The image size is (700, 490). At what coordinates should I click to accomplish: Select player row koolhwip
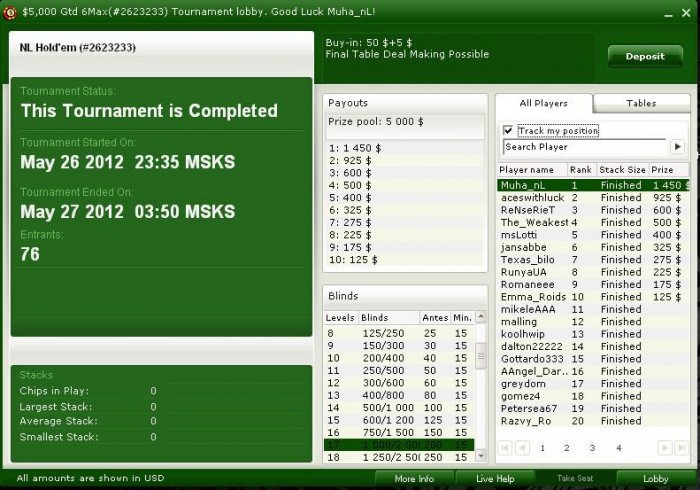593,334
